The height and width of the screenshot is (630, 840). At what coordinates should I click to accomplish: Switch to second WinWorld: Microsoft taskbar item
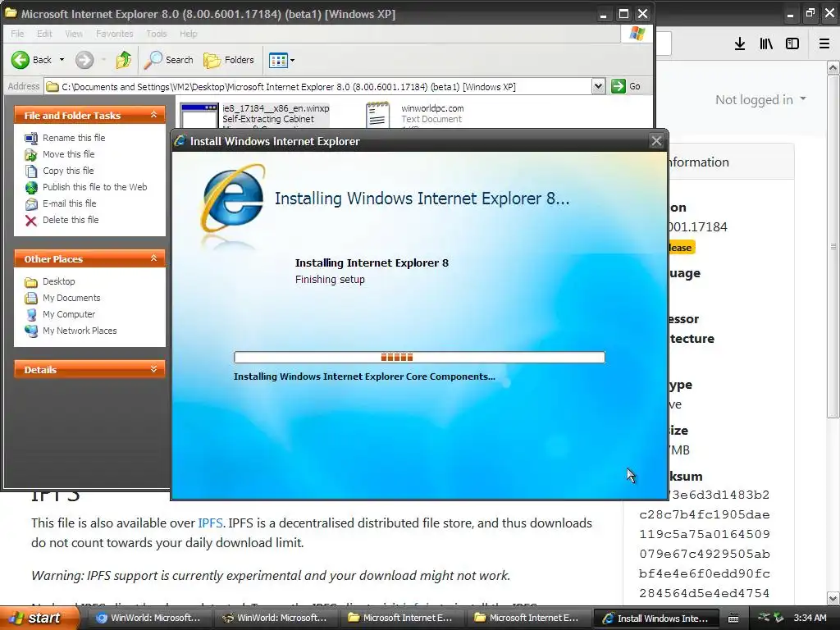click(x=275, y=618)
